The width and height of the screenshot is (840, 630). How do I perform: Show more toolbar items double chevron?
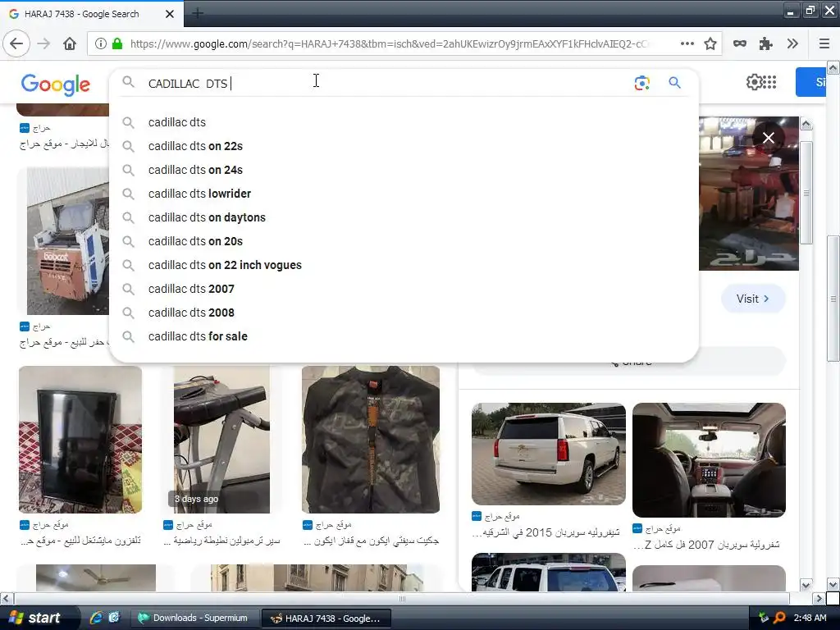(793, 43)
